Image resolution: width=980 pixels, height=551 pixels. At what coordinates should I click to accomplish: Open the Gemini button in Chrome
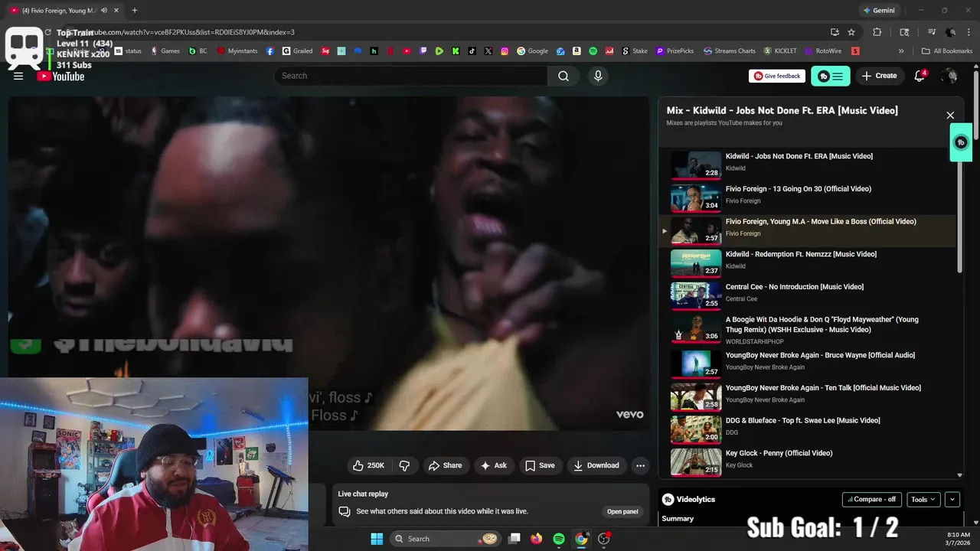pos(879,11)
